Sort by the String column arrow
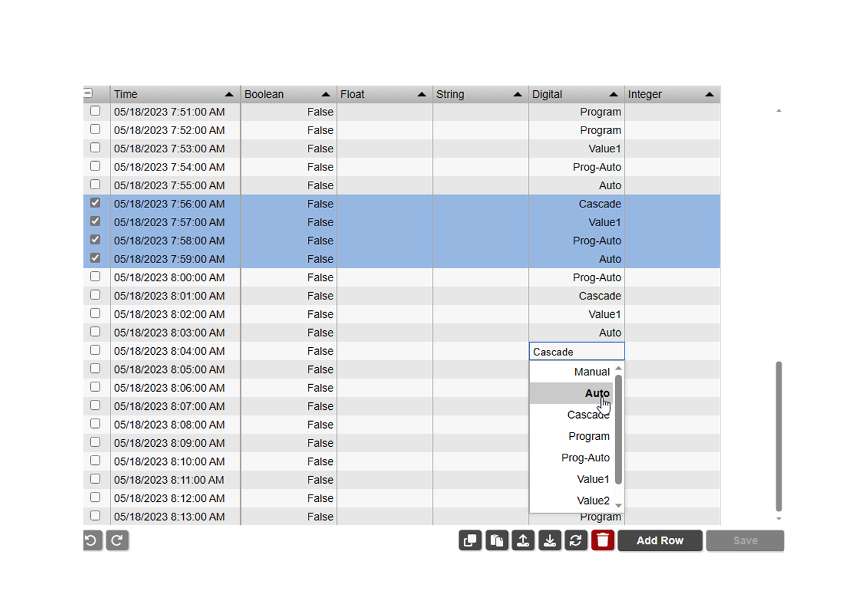This screenshot has height=611, width=868. [x=517, y=95]
